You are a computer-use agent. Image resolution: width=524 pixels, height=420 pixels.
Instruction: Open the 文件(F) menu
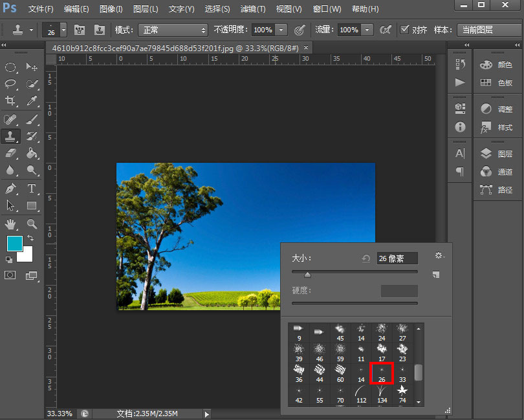coord(41,9)
